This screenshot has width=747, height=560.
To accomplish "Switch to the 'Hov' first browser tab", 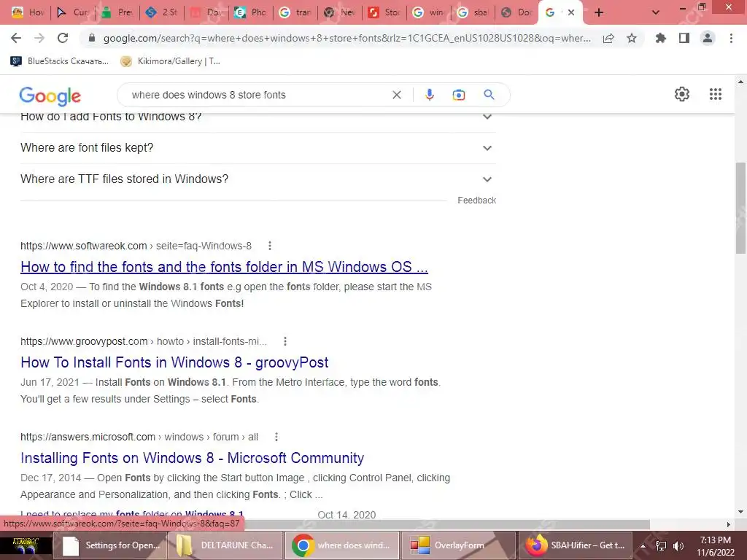I will 27,12.
